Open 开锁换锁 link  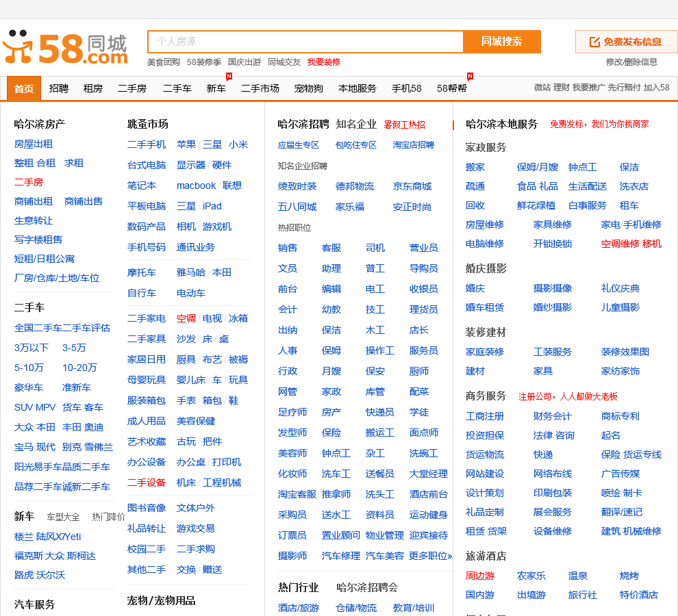pyautogui.click(x=553, y=244)
